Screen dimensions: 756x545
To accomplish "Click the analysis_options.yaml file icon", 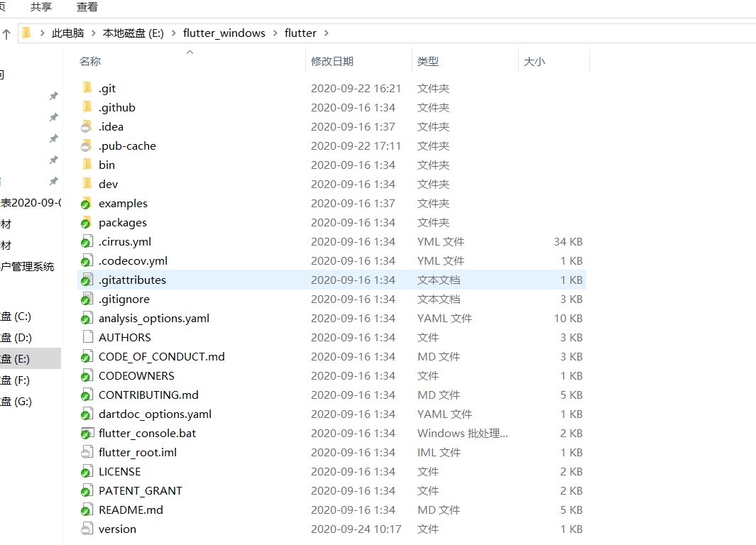I will [x=87, y=318].
